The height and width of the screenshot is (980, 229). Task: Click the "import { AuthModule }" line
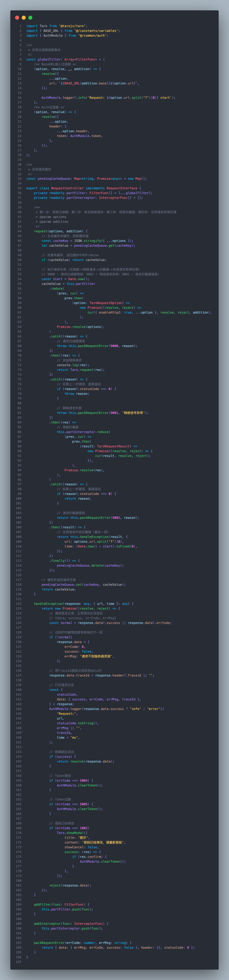(x=67, y=35)
